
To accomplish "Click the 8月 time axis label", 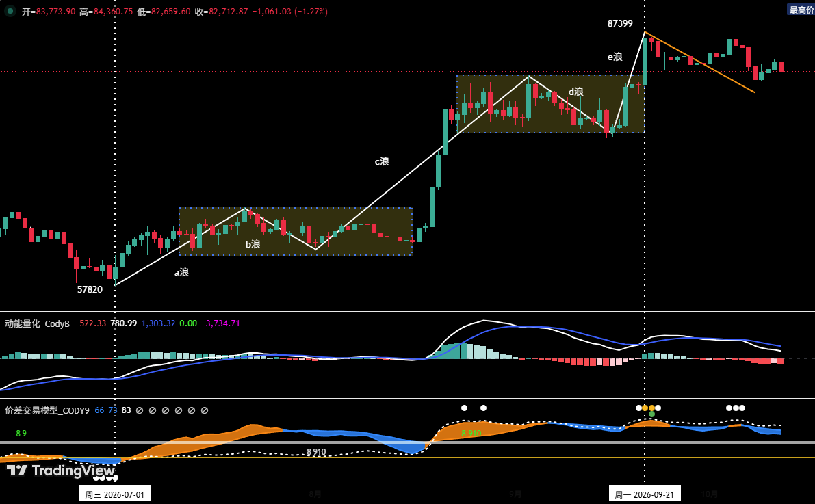I will click(315, 494).
